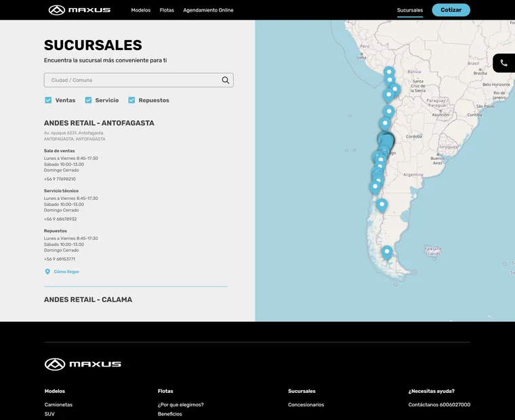Screen dimensions: 515x420
Task: Click the Maxus logo in footer
Action: point(83,364)
